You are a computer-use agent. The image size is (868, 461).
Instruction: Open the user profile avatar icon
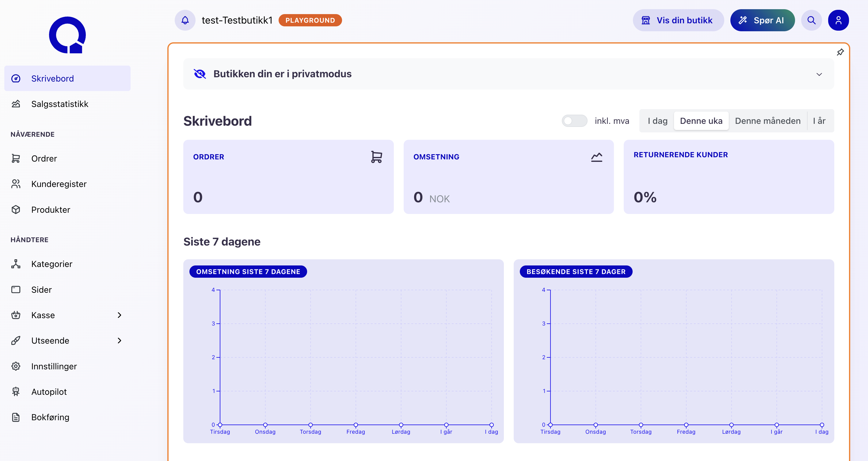[838, 20]
